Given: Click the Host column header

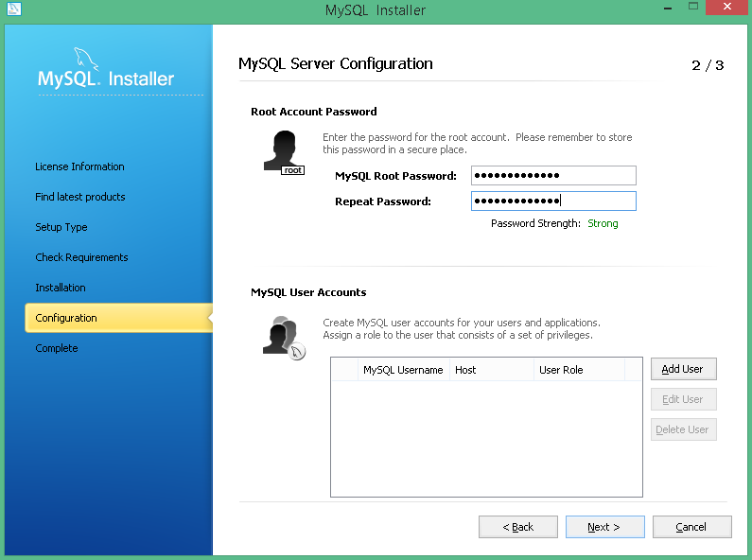Looking at the screenshot, I should [492, 370].
